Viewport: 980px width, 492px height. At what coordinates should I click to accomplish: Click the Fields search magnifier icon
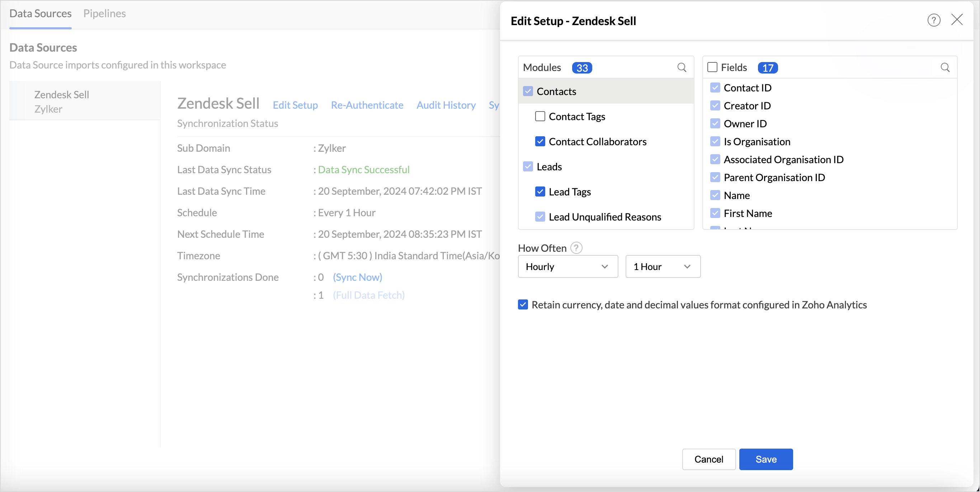945,68
